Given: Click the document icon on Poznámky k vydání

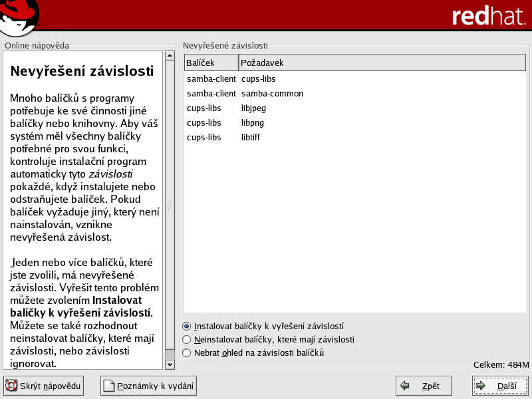Looking at the screenshot, I should pyautogui.click(x=108, y=386).
